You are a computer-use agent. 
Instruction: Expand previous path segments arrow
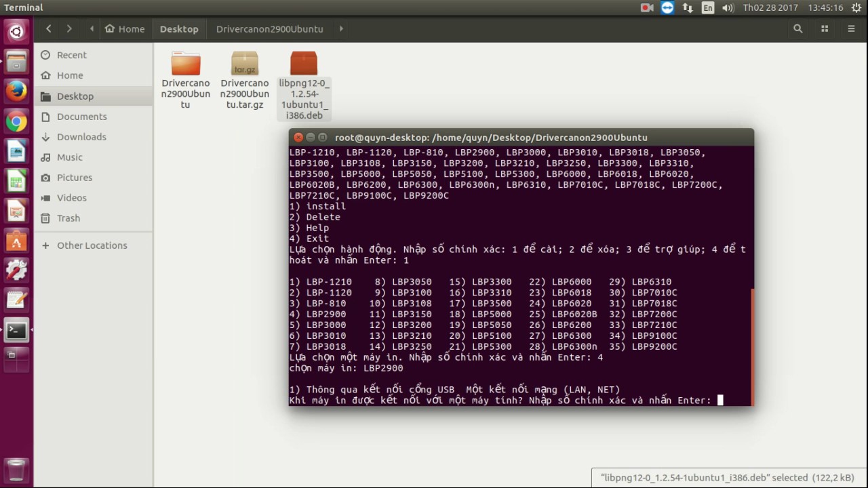pyautogui.click(x=92, y=28)
